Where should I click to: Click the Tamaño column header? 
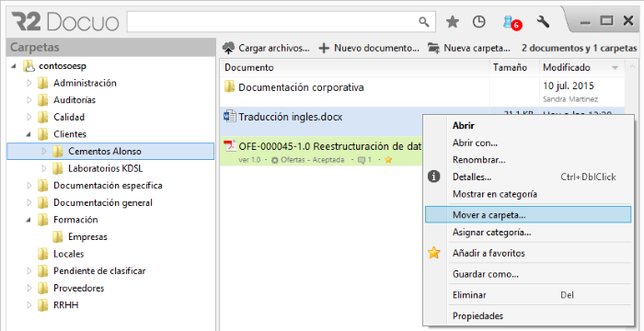514,67
